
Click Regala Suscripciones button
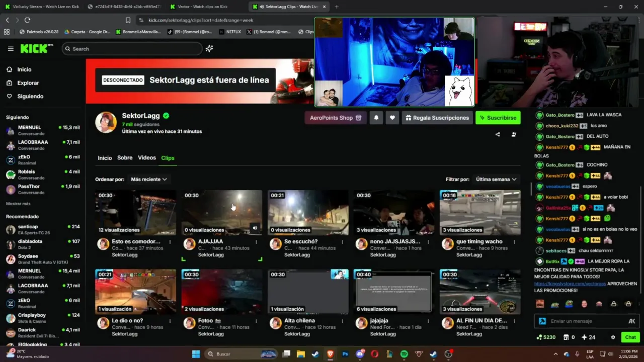[437, 118]
